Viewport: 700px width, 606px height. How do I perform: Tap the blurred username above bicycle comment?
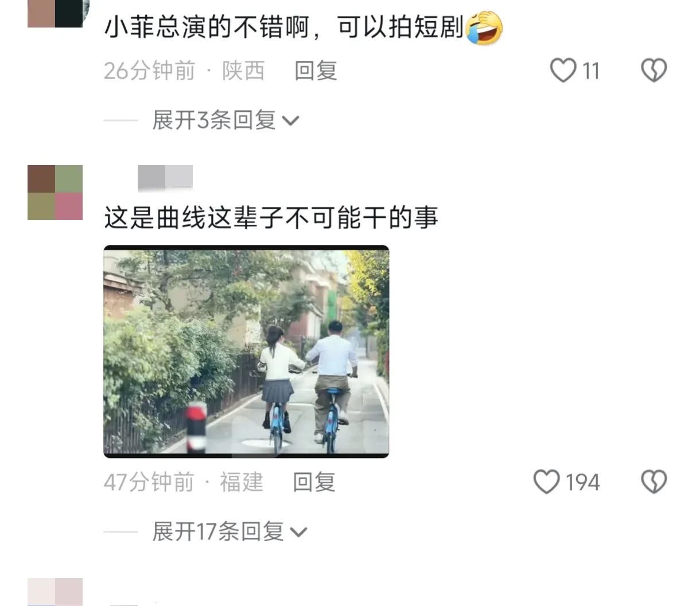click(165, 178)
